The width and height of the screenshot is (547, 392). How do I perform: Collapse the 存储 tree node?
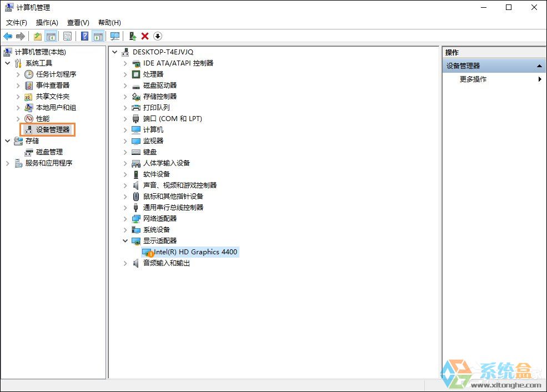[8, 141]
